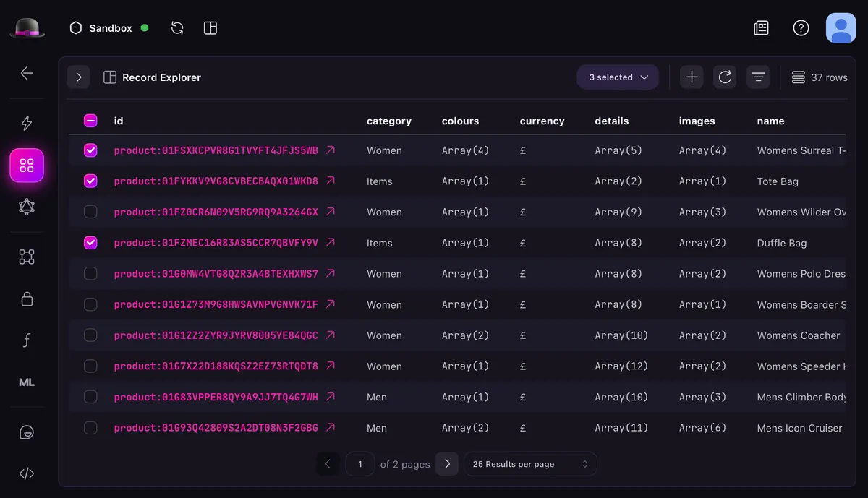Open record link for Duffle Bag id
868x498 pixels.
pos(331,243)
